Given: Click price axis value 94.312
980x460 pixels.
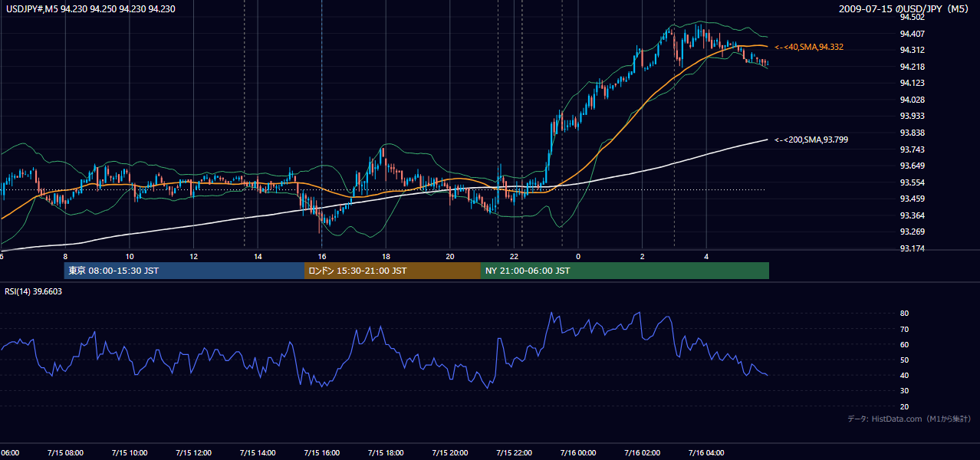Looking at the screenshot, I should click(x=912, y=50).
